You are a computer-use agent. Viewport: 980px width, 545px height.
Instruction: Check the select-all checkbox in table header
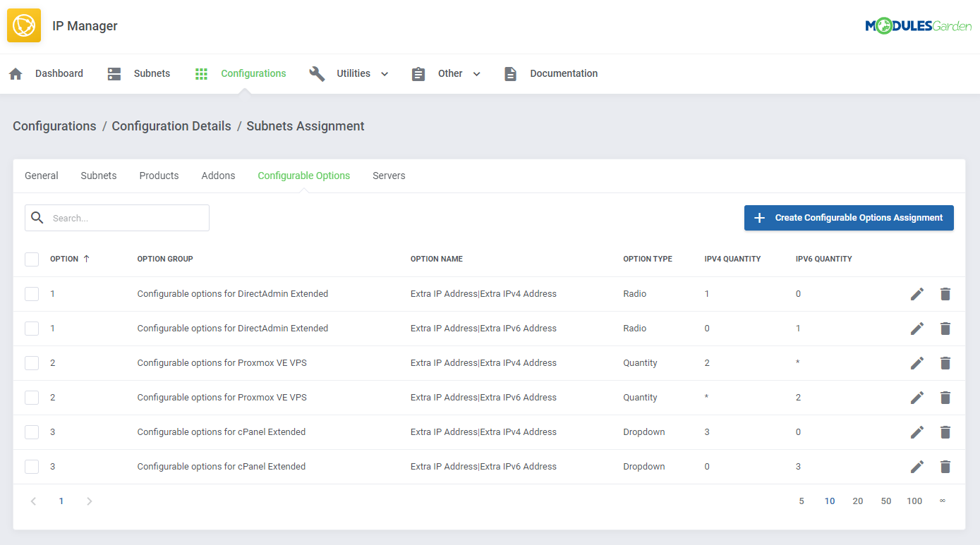click(x=31, y=259)
